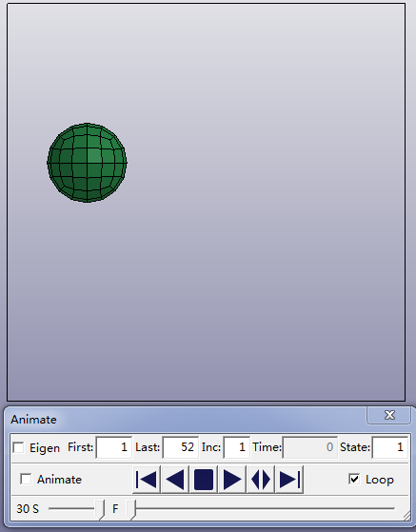Image resolution: width=416 pixels, height=532 pixels.
Task: Tick the Animate checkbox
Action: (26, 479)
